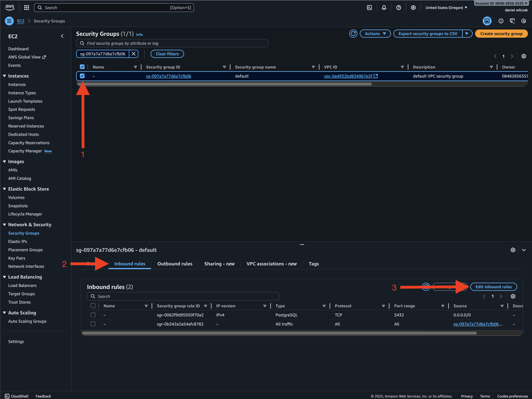The height and width of the screenshot is (399, 532).
Task: Select the All traffic inbound rule checkbox
Action: point(93,324)
